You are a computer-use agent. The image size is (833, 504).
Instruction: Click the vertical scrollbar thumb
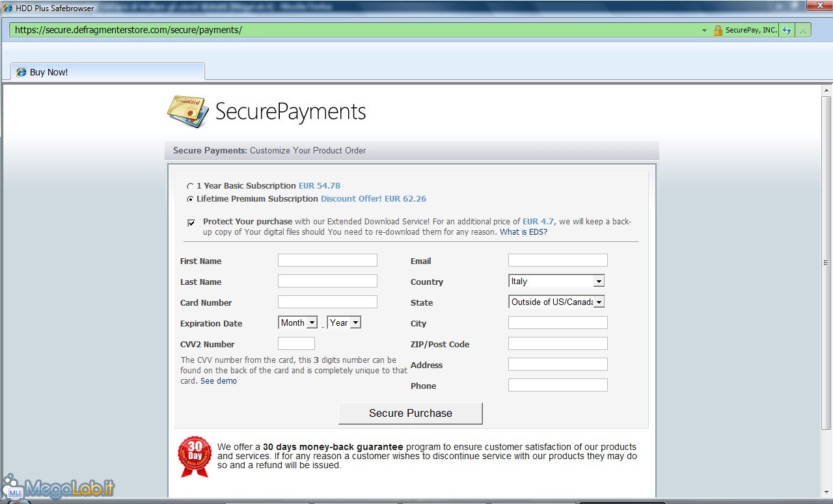coord(826,263)
